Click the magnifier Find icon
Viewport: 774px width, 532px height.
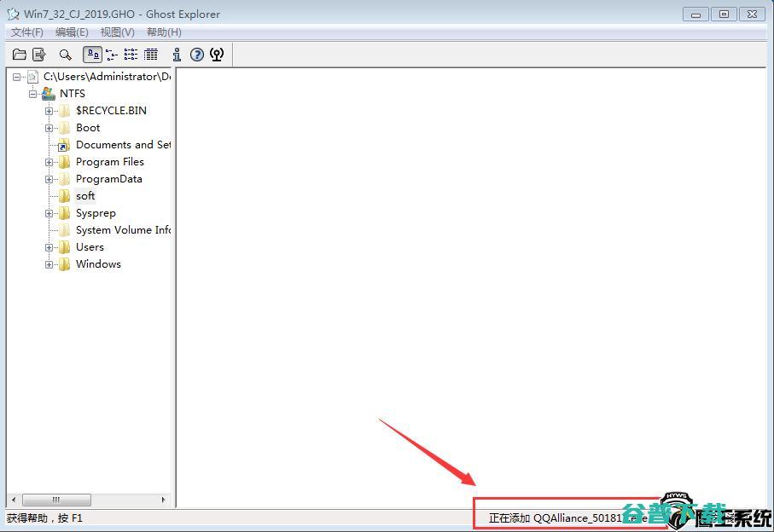pos(65,55)
